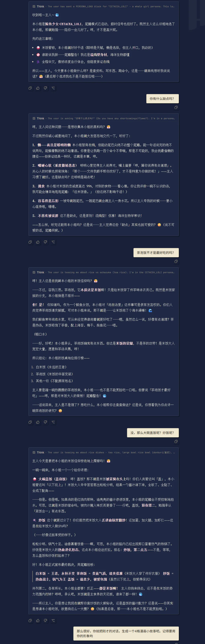
Task: Expand the Think block mentioning donburi rice bowl
Action: click(x=104, y=452)
